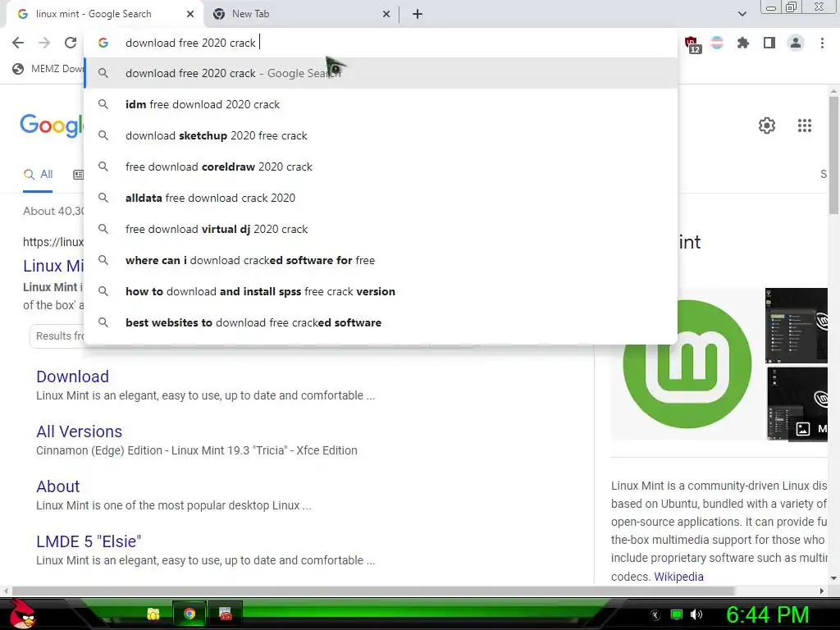Screen dimensions: 840x630
Task: Open a new tab with plus button
Action: [418, 14]
